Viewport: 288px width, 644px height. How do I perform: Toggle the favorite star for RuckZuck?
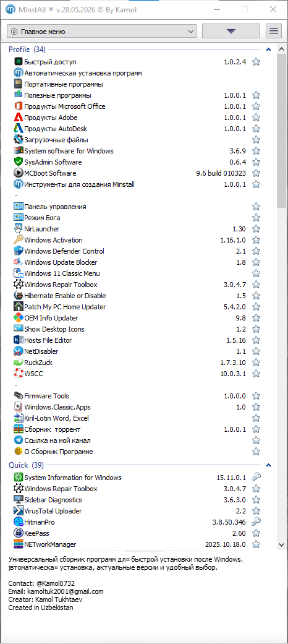256,363
